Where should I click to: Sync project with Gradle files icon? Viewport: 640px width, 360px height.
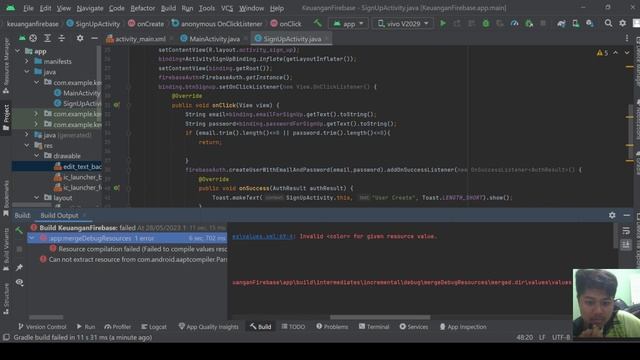(561, 24)
